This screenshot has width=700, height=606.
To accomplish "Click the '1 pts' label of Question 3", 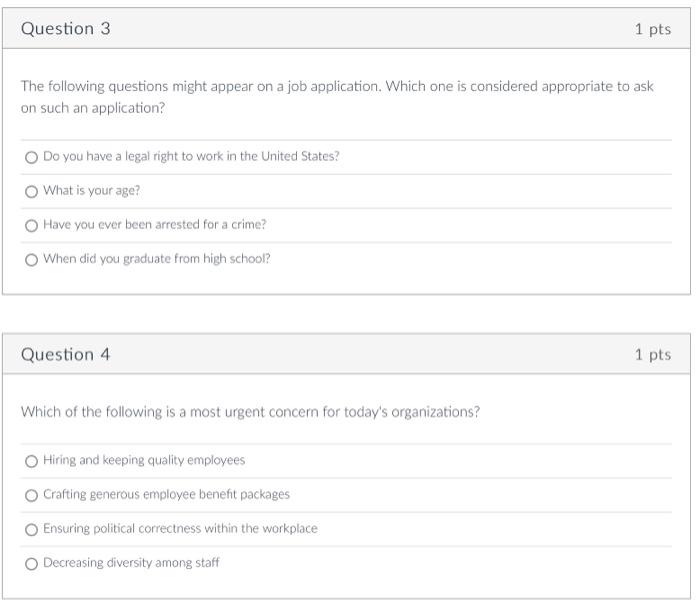I will tap(652, 29).
